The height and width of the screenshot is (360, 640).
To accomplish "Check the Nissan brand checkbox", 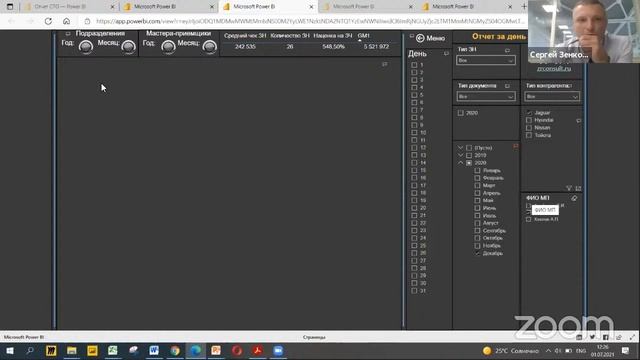I will pyautogui.click(x=529, y=128).
